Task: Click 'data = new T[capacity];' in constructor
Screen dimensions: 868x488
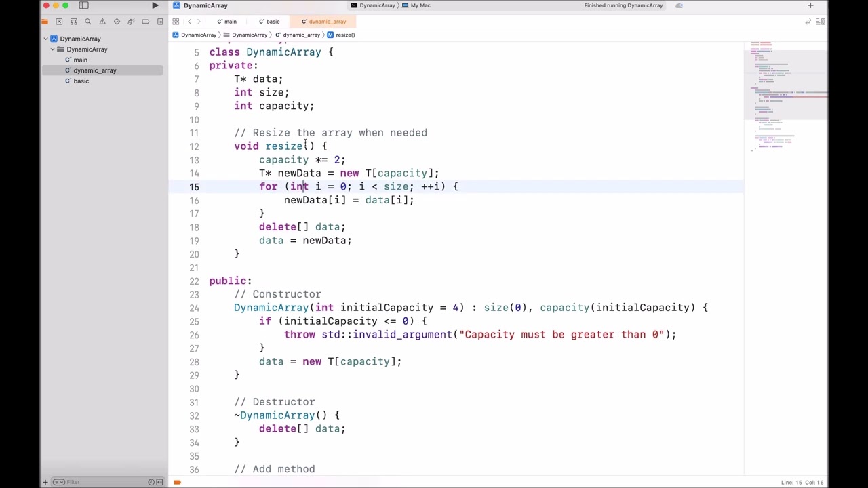Action: [x=330, y=362]
